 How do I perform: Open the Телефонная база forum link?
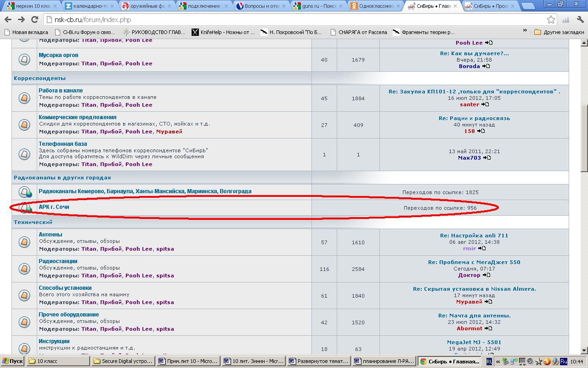click(x=62, y=144)
